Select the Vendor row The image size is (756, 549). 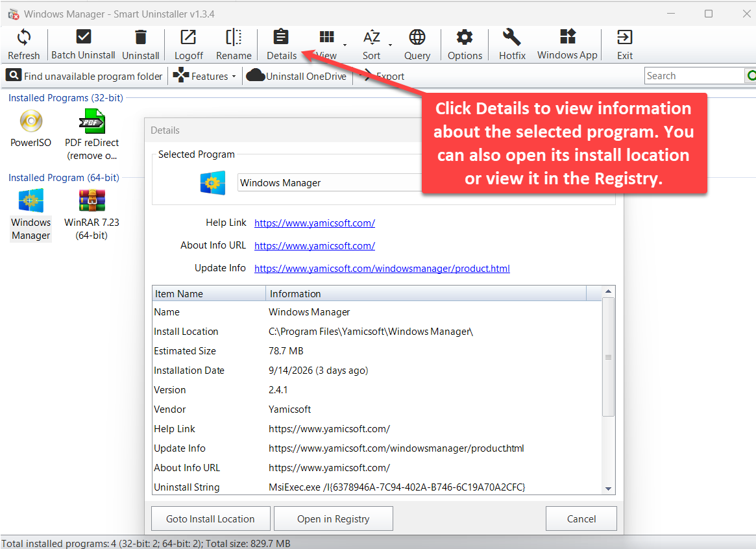[377, 409]
